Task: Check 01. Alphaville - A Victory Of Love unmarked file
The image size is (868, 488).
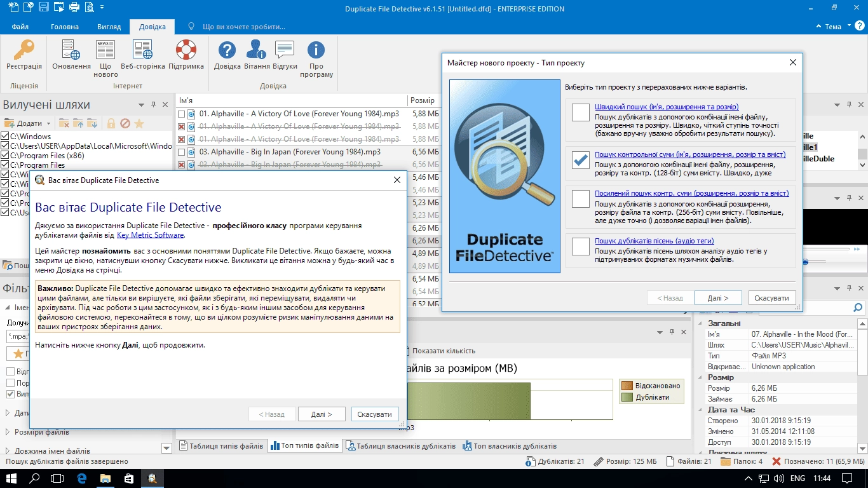Action: pyautogui.click(x=182, y=114)
